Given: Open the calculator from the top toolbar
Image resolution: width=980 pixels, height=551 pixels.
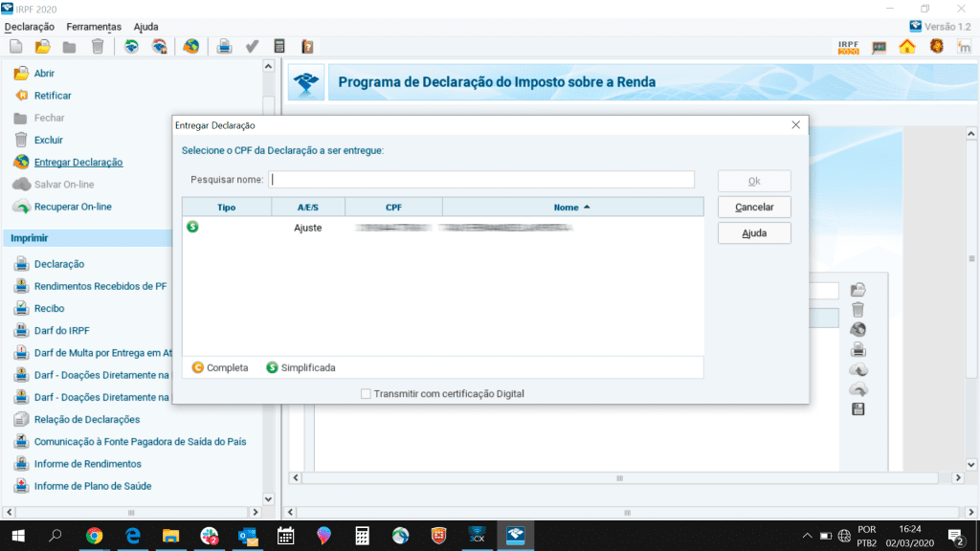Looking at the screenshot, I should point(279,47).
